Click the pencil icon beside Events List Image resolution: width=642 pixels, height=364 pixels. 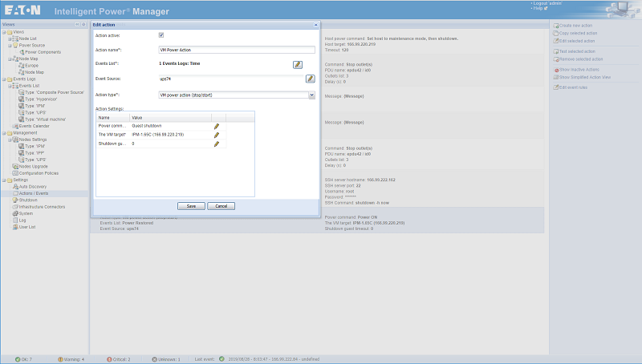(x=298, y=65)
